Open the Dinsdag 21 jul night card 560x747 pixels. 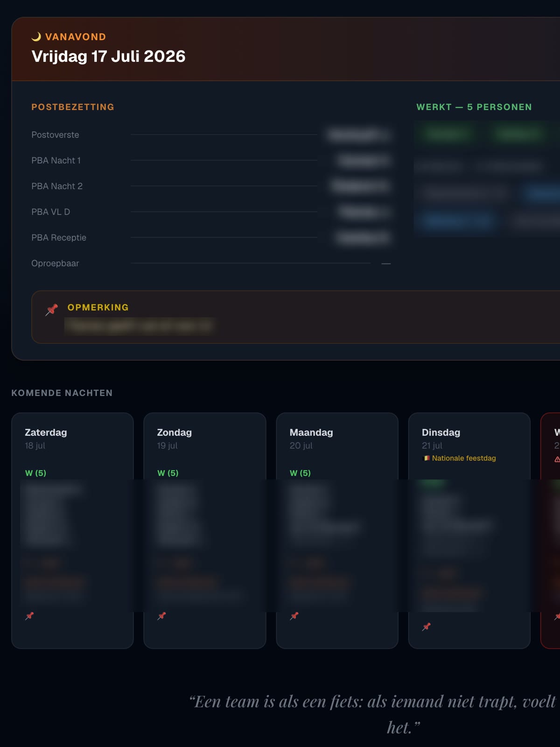tap(469, 530)
